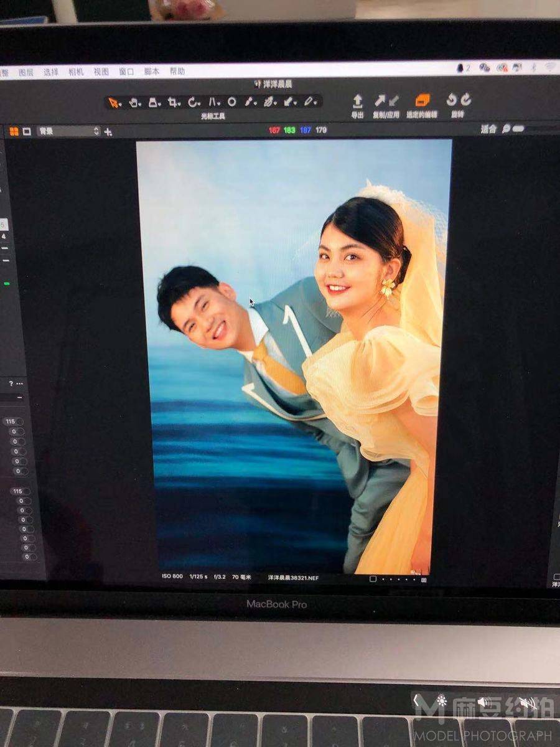
Task: Add a new layer with plus icon
Action: [x=108, y=131]
